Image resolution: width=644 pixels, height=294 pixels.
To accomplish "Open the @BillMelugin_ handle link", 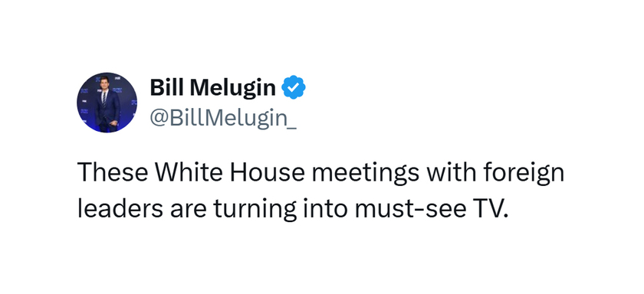I will [x=223, y=119].
